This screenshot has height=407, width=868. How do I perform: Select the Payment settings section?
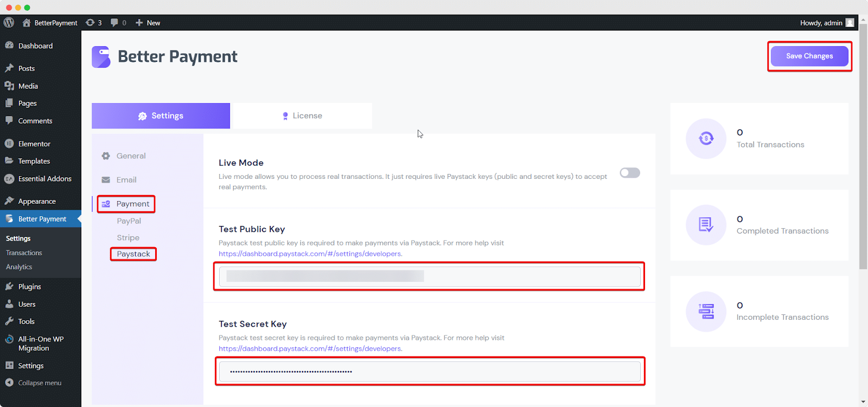tap(126, 204)
